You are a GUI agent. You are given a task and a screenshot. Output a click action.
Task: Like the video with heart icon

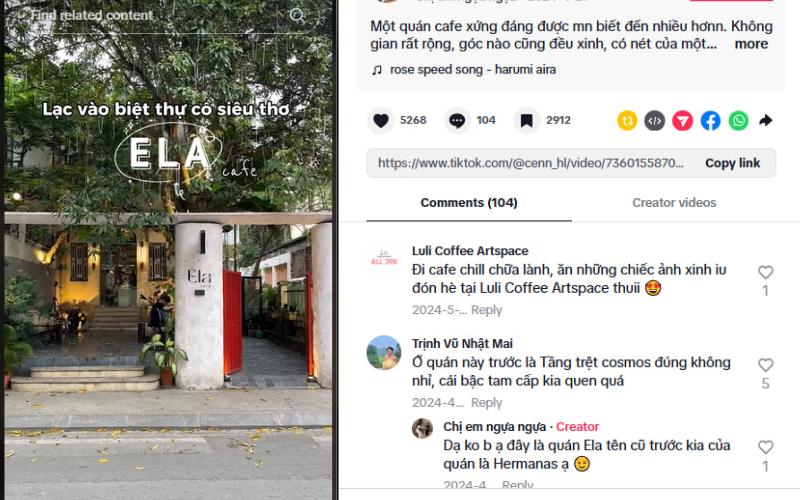[381, 121]
